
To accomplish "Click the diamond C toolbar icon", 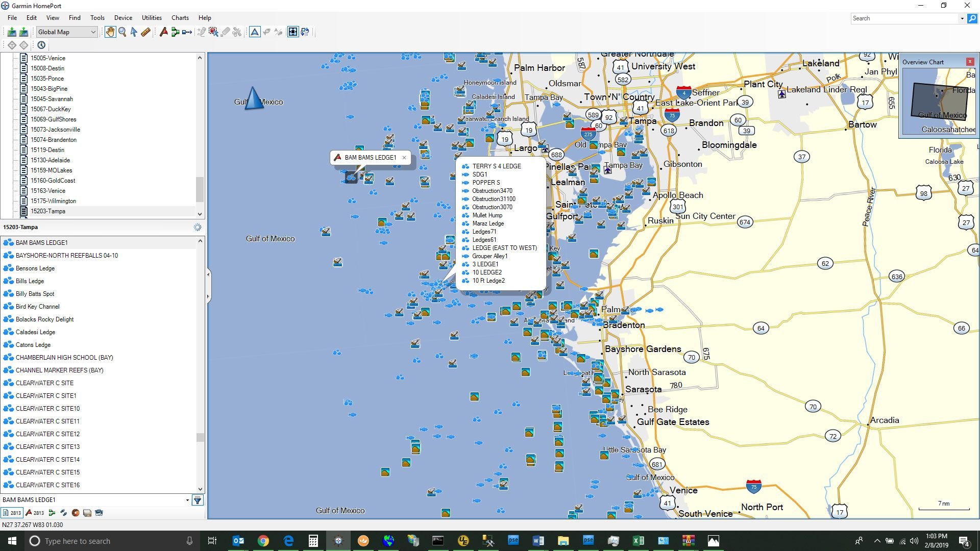I will [x=24, y=45].
